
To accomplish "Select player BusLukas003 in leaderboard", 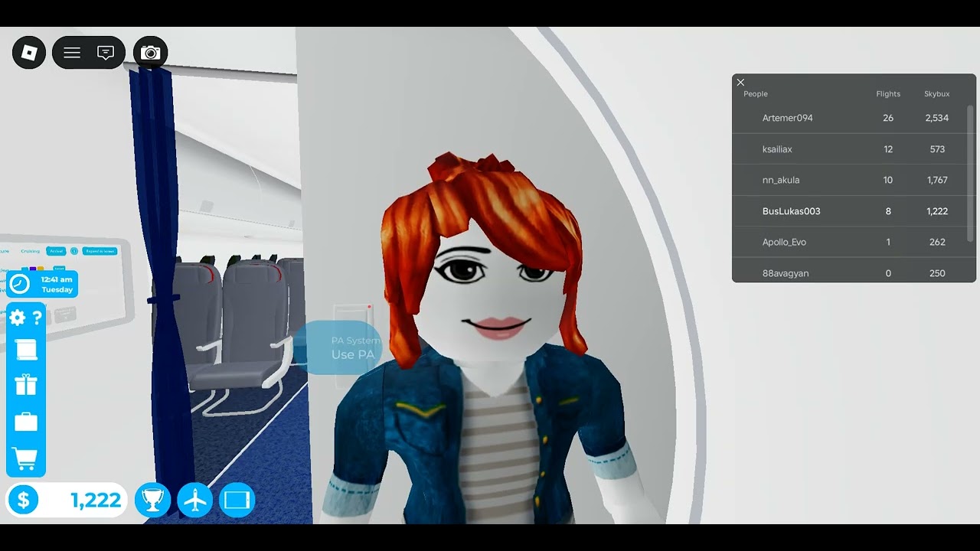I will [791, 211].
